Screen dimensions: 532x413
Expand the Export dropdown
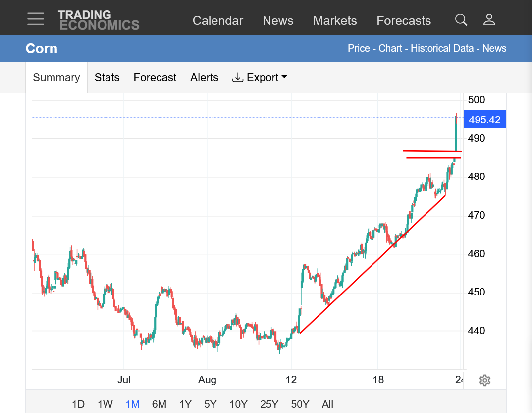coord(260,78)
